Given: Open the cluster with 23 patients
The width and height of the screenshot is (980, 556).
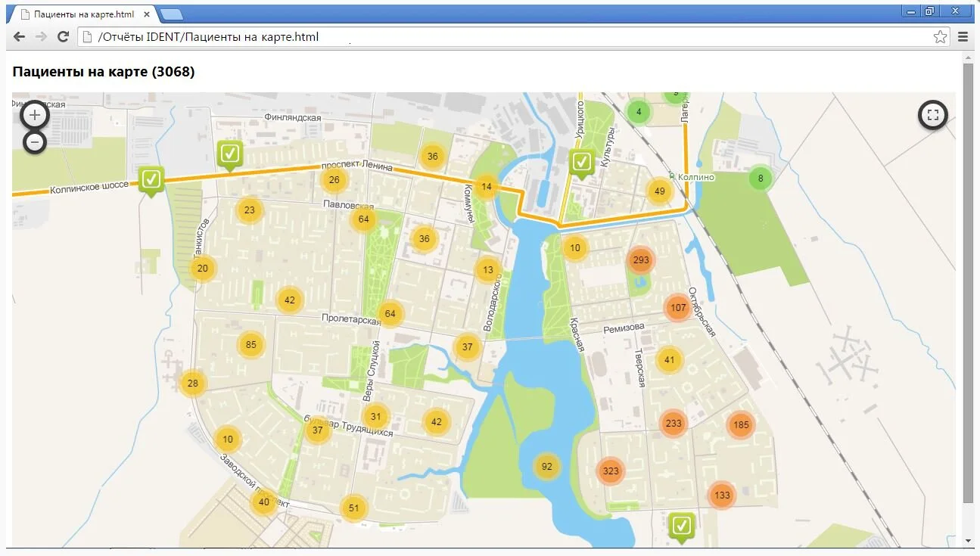Looking at the screenshot, I should pyautogui.click(x=250, y=210).
